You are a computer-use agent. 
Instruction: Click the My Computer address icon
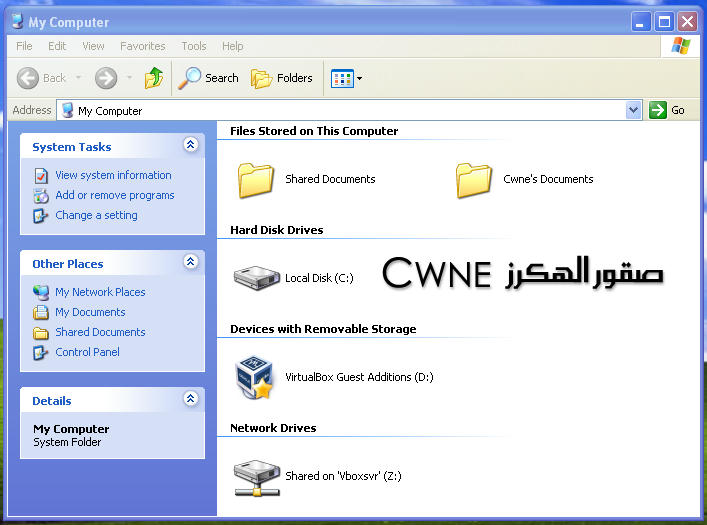[68, 111]
